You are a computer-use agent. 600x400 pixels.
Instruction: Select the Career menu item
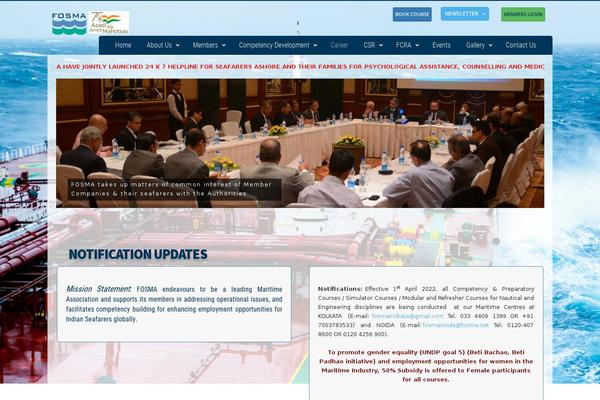[339, 45]
